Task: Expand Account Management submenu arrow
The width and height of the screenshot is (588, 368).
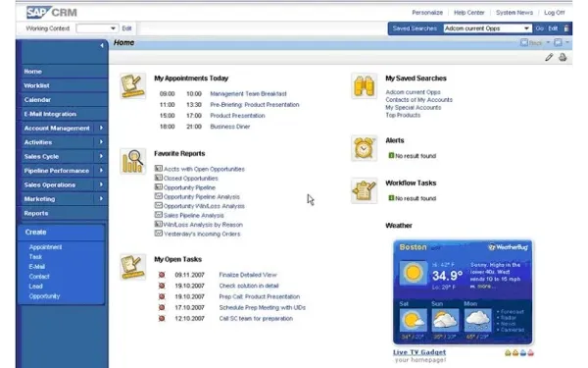Action: pyautogui.click(x=101, y=128)
